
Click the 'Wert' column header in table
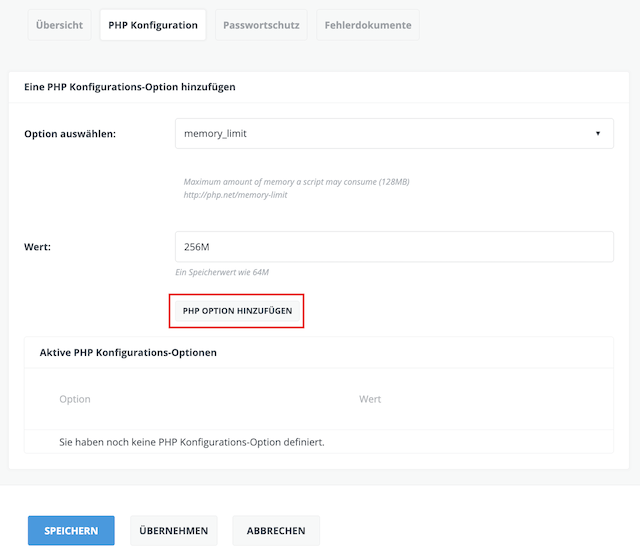(x=370, y=399)
